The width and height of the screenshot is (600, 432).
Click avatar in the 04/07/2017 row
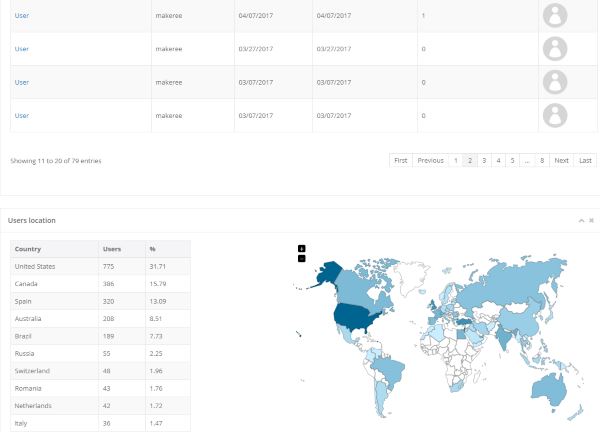[x=554, y=16]
